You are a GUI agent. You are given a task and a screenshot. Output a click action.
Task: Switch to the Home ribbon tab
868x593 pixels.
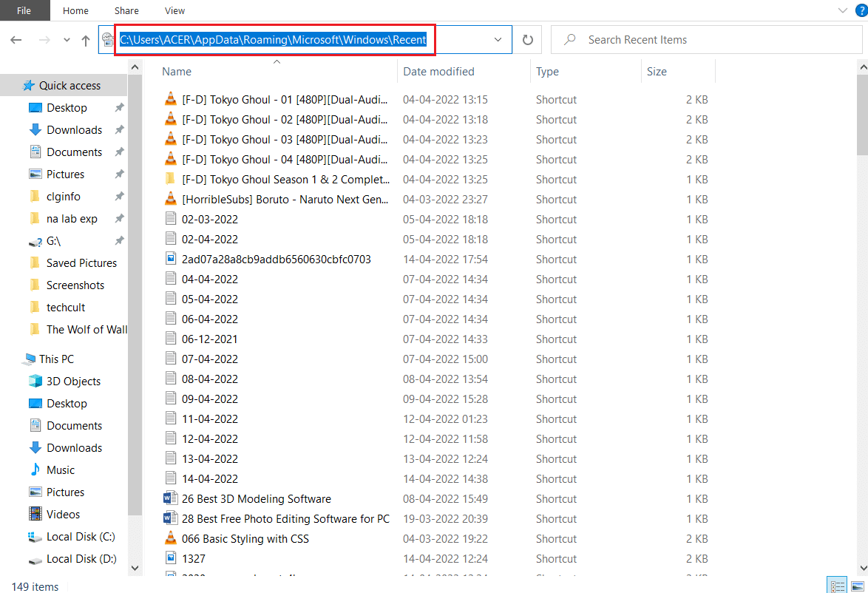(x=75, y=10)
